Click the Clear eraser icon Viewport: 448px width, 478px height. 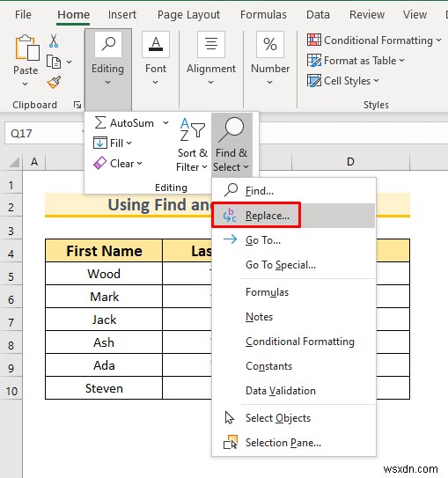pos(100,164)
